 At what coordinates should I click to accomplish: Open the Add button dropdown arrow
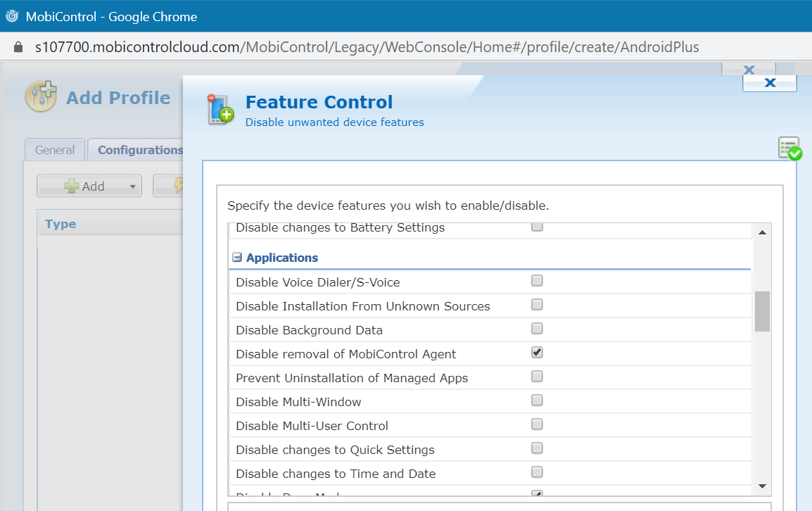point(132,187)
